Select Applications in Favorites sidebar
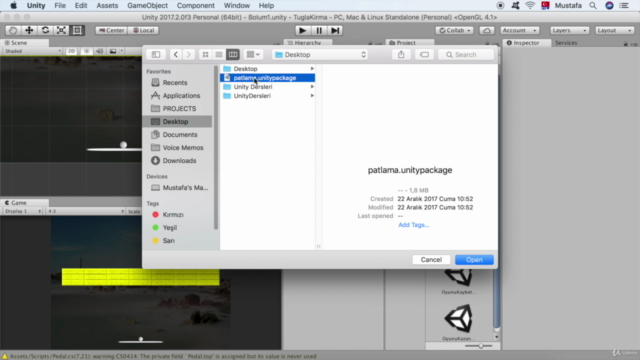 (x=178, y=96)
